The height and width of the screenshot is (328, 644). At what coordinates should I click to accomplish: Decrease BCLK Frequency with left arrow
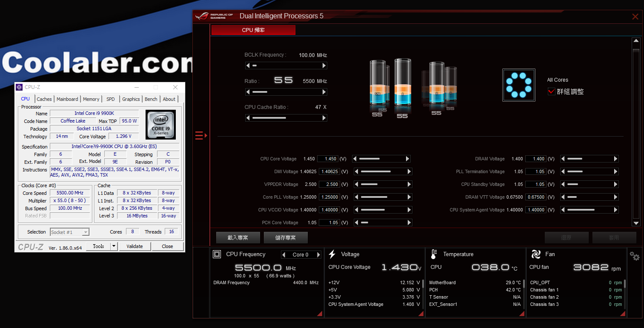click(x=248, y=66)
